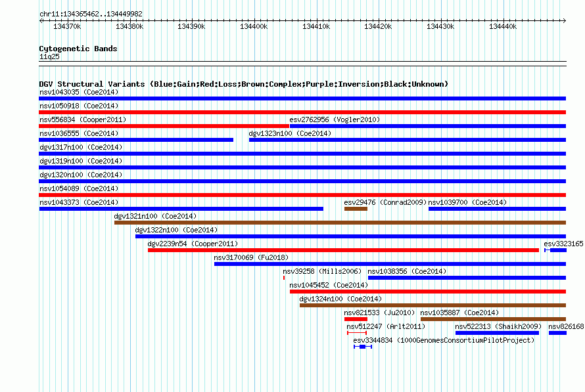Screen dimensions: 585x392
Task: Select nsv3170069 (Fu2018) blue bar
Action: (390, 264)
